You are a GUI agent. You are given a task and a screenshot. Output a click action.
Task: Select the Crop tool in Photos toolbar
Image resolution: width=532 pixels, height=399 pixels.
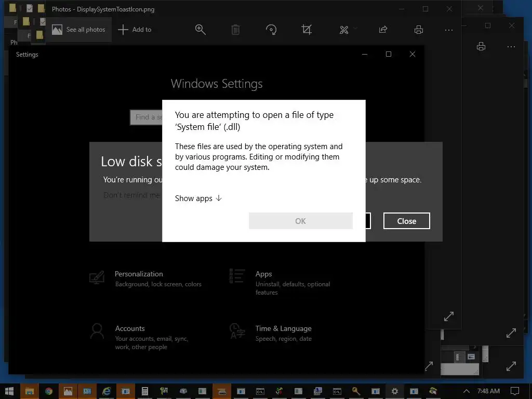pyautogui.click(x=307, y=30)
